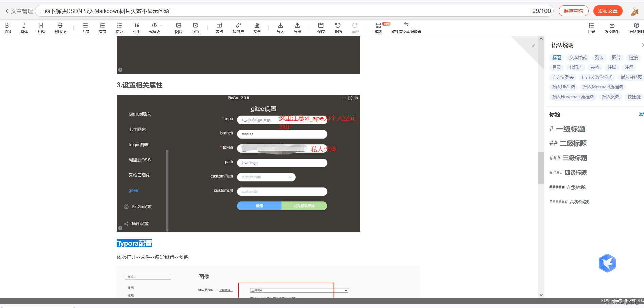The width and height of the screenshot is (644, 308).
Task: Redo with the 重做 icon
Action: click(355, 28)
